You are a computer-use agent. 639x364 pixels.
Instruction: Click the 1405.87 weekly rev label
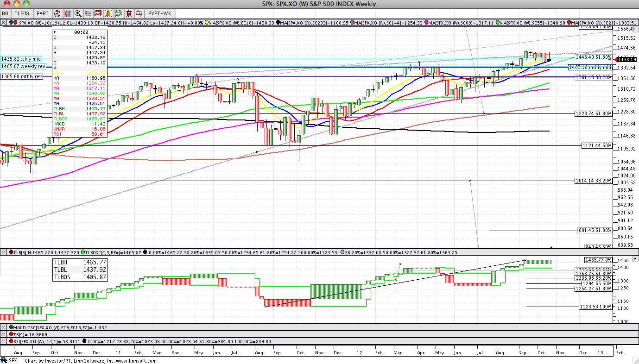click(x=23, y=66)
